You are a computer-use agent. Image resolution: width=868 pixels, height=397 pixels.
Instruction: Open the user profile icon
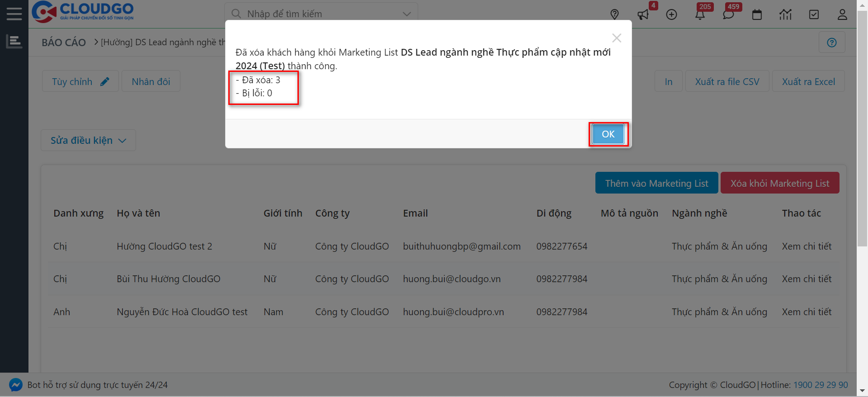[842, 14]
